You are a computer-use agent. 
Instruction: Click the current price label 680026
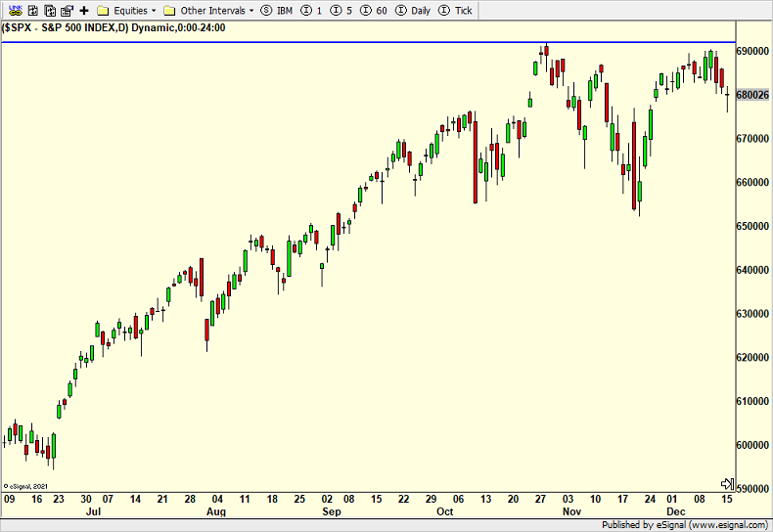point(751,95)
